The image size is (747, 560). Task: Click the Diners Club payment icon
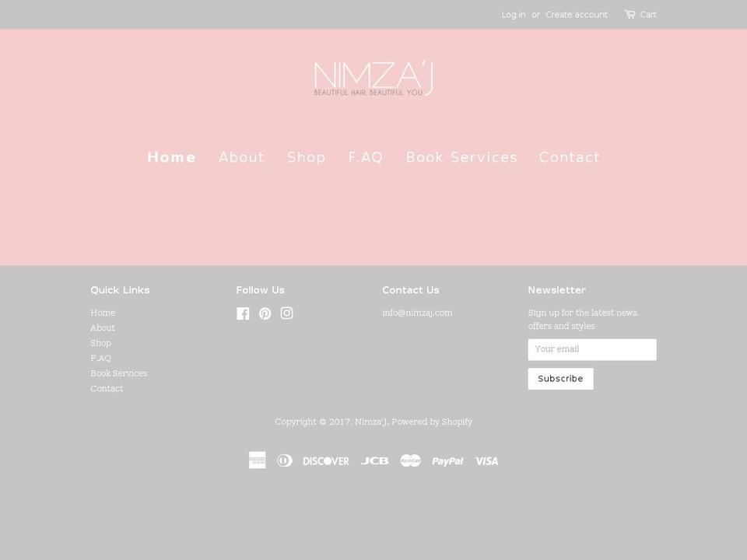285,460
